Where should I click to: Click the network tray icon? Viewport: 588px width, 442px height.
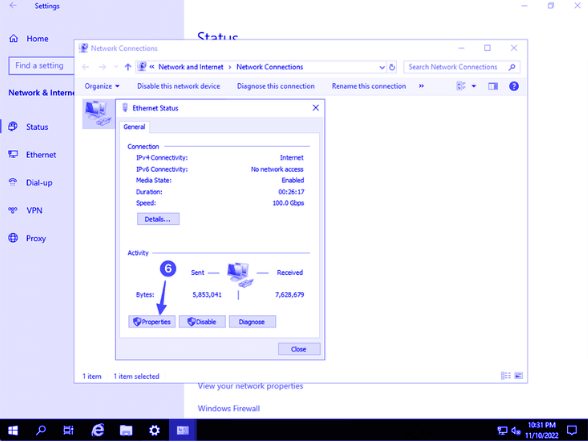pos(502,431)
